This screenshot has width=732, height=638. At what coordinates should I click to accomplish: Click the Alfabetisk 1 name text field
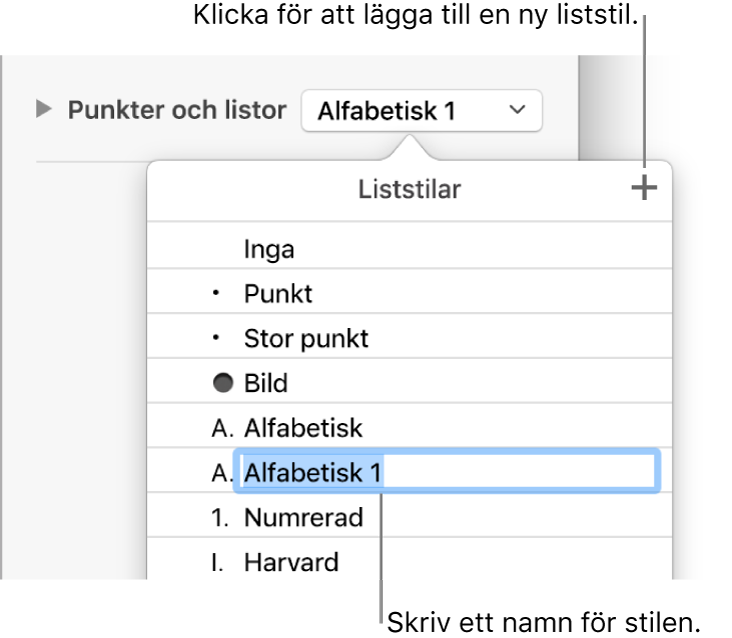pyautogui.click(x=447, y=470)
